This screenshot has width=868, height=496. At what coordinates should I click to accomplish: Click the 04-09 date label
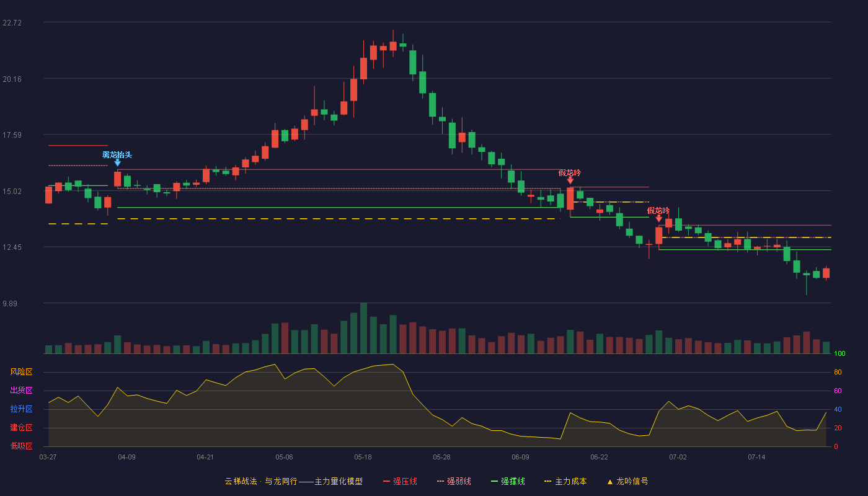pos(126,457)
